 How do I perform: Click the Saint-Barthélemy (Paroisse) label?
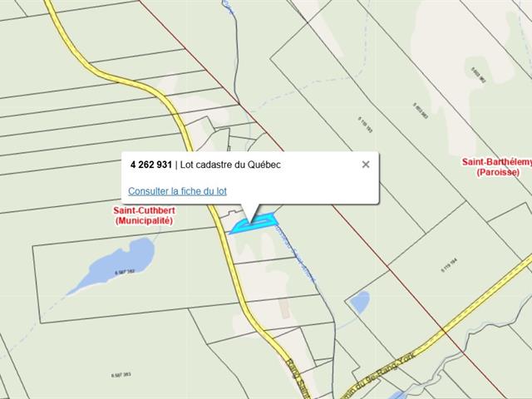pyautogui.click(x=497, y=167)
